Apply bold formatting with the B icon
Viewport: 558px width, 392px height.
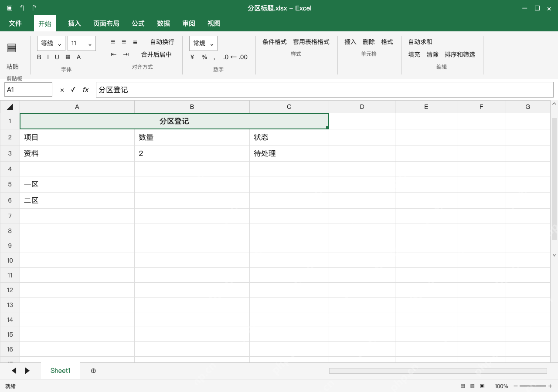click(39, 57)
